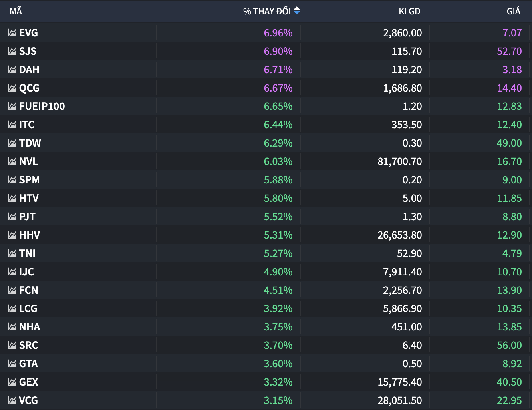This screenshot has height=410, width=532.
Task: Click the chart icon next to EVG
Action: [12, 33]
